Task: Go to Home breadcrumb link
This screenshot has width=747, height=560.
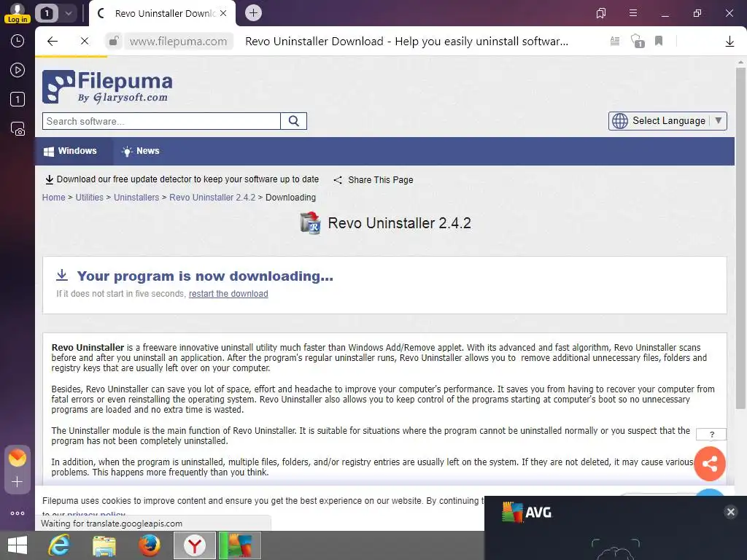Action: (53, 197)
